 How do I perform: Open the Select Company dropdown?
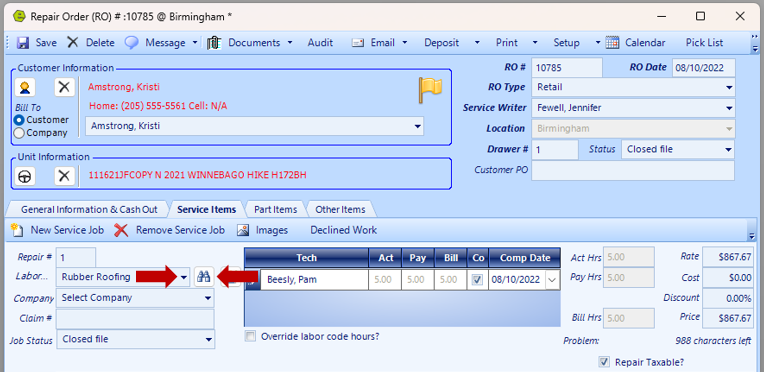coord(208,298)
